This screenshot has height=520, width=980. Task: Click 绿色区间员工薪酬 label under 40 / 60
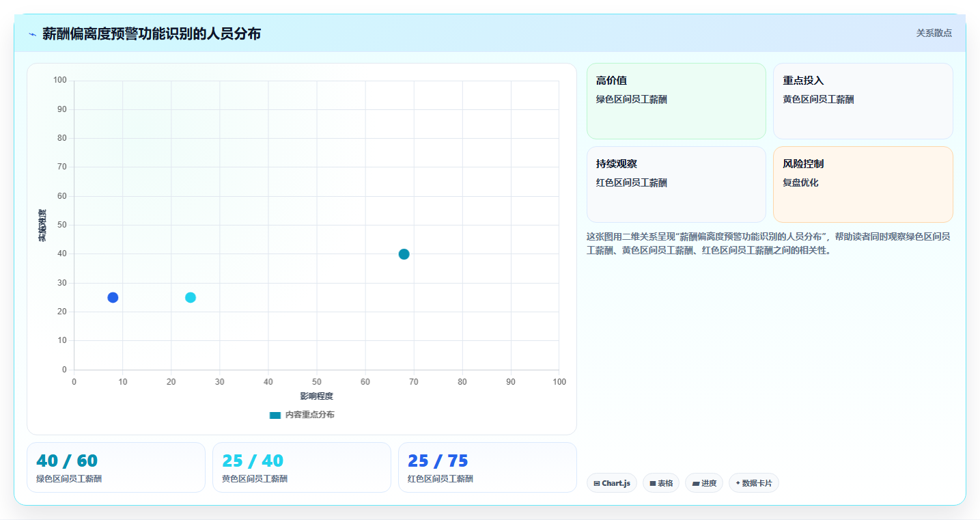69,479
